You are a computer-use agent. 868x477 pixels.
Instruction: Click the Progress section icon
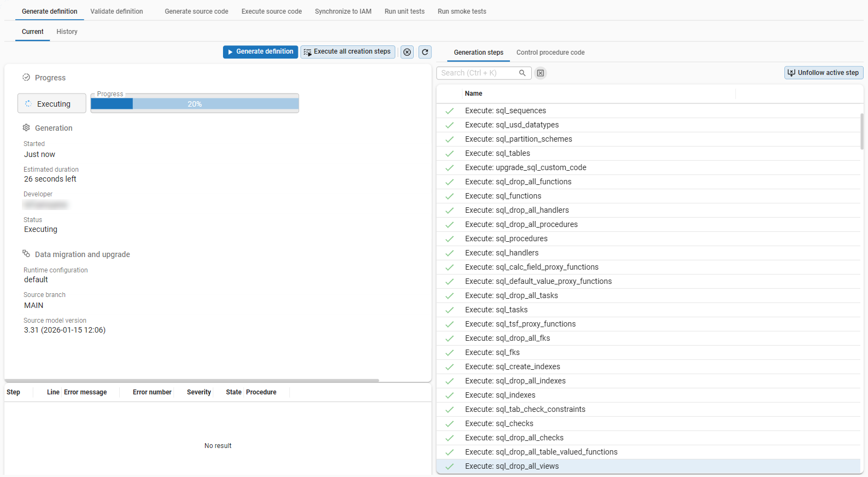point(26,78)
